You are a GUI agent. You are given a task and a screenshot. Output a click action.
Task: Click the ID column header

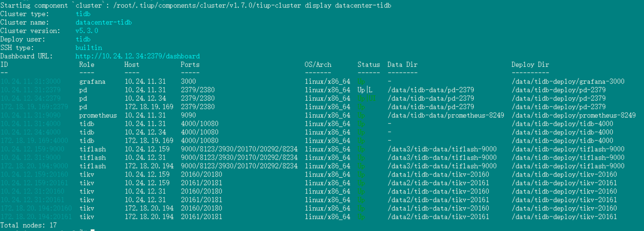(4, 65)
